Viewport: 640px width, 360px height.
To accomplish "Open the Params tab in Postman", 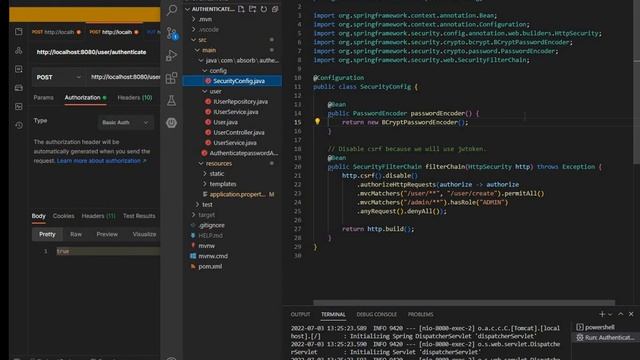I will [43, 98].
